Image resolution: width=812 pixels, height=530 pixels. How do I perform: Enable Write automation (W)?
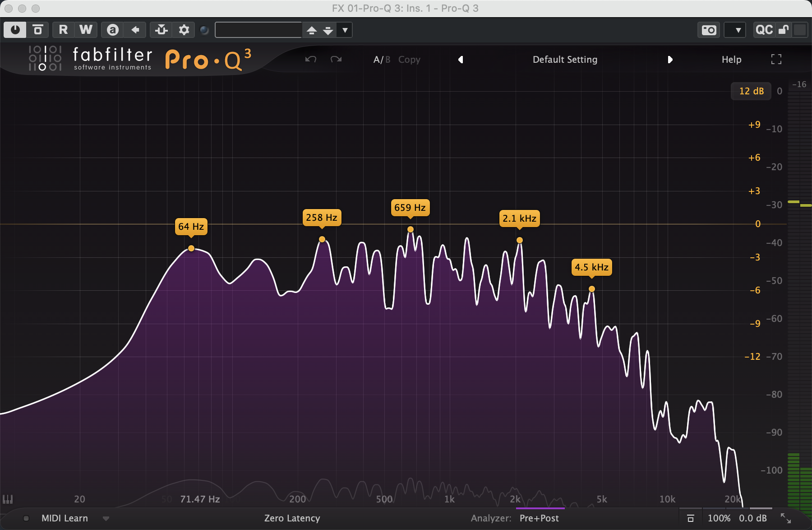point(86,30)
